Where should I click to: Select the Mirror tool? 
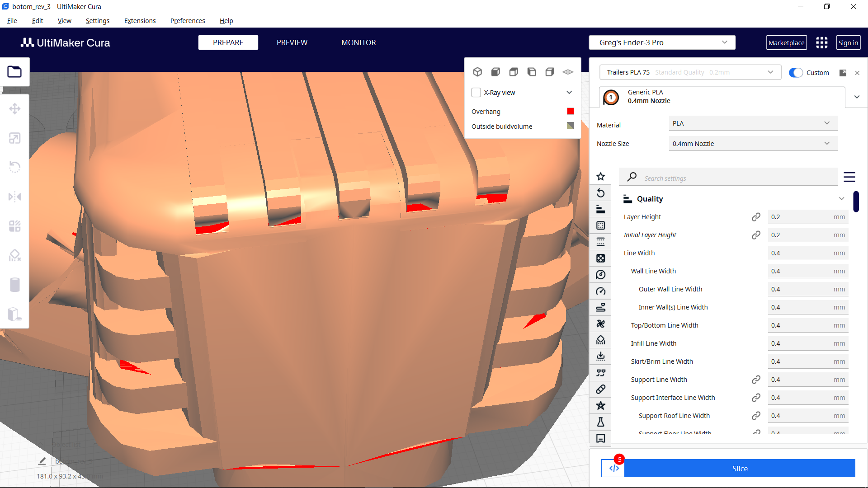point(15,196)
